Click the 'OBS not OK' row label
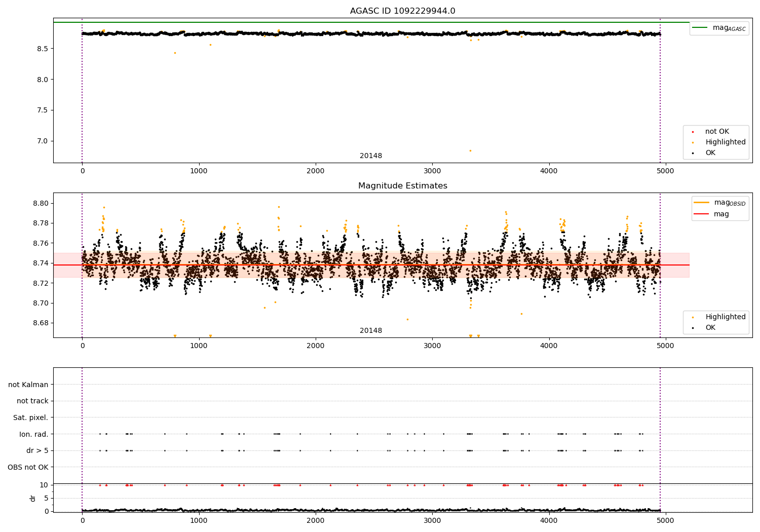Screen dimensions: 760x532 click(x=28, y=467)
